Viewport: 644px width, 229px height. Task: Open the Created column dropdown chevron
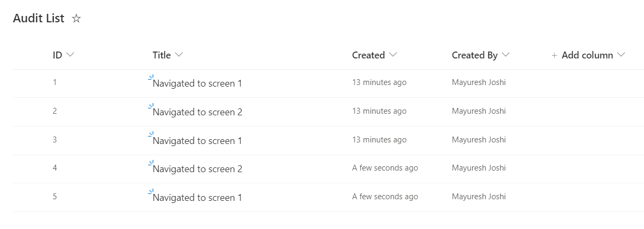point(393,55)
